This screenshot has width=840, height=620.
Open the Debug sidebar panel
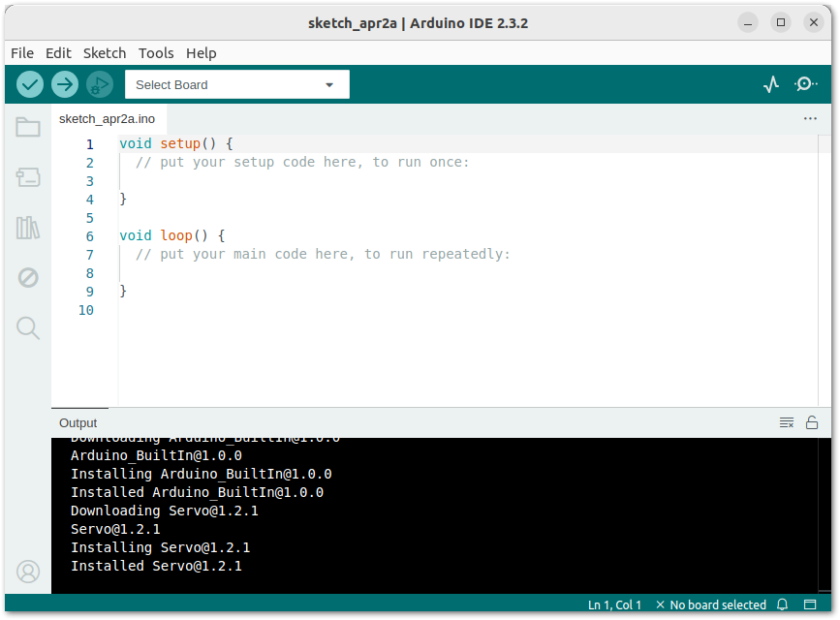click(28, 278)
